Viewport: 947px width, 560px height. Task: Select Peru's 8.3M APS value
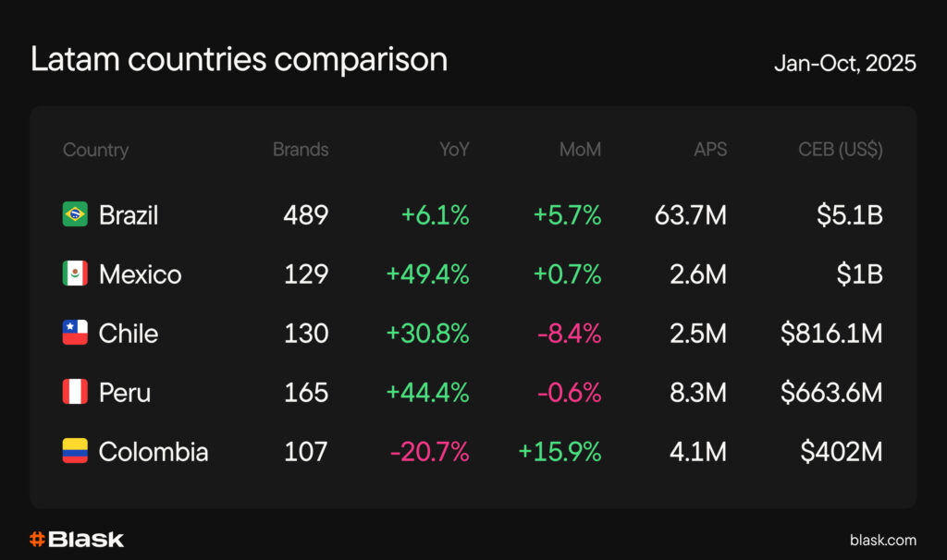pyautogui.click(x=695, y=393)
